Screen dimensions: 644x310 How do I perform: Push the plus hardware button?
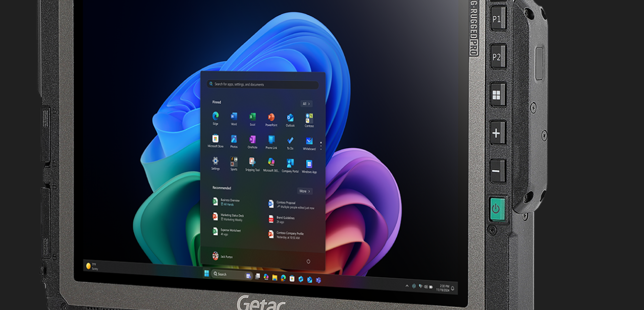click(x=497, y=134)
